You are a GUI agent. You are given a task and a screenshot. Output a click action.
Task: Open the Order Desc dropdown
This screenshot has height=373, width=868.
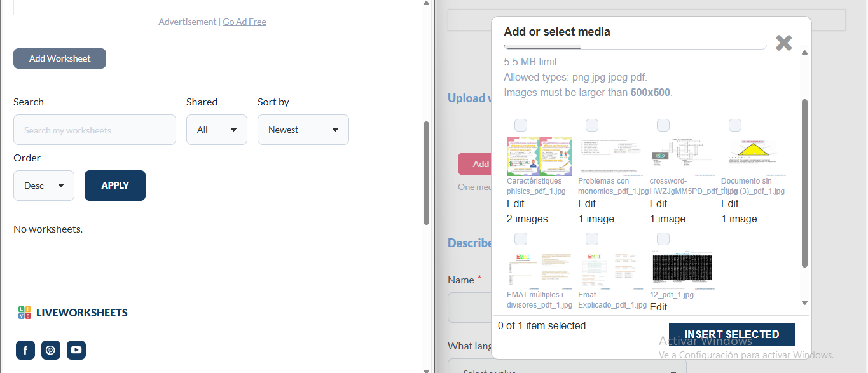[44, 186]
